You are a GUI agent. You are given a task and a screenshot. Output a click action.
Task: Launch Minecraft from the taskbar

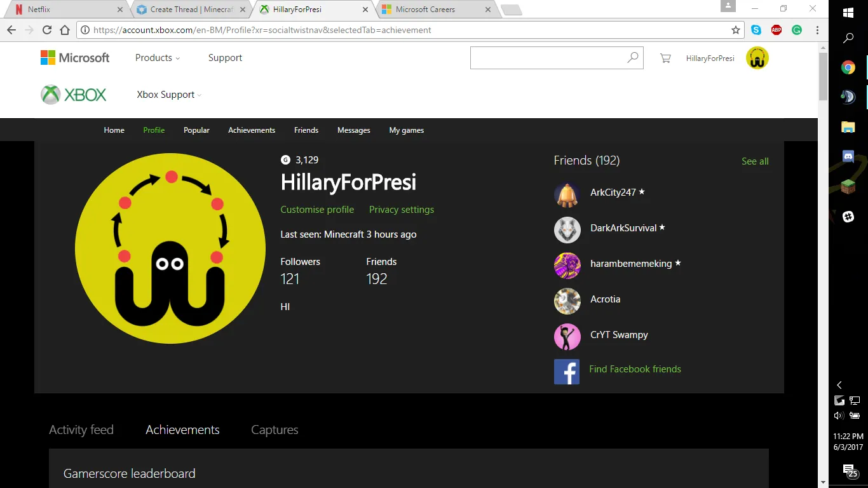pos(848,186)
